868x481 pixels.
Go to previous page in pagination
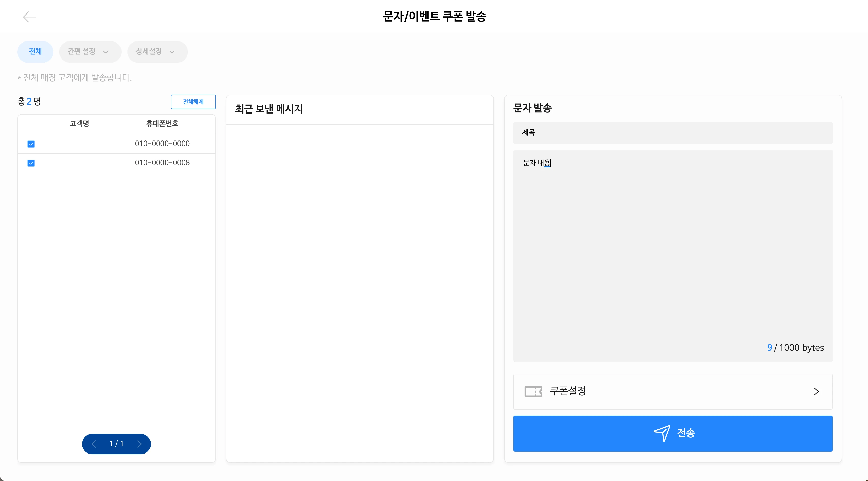(94, 444)
